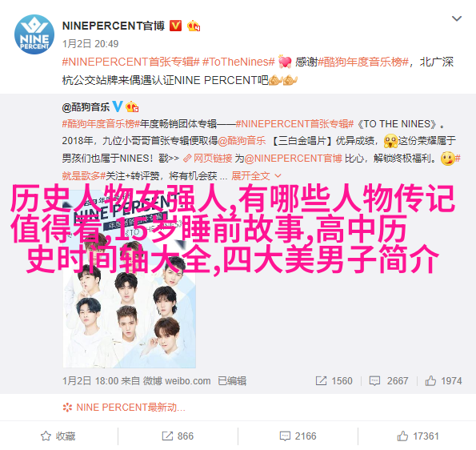
Task: Like the post with 17361 thumbs-up
Action: pos(418,436)
